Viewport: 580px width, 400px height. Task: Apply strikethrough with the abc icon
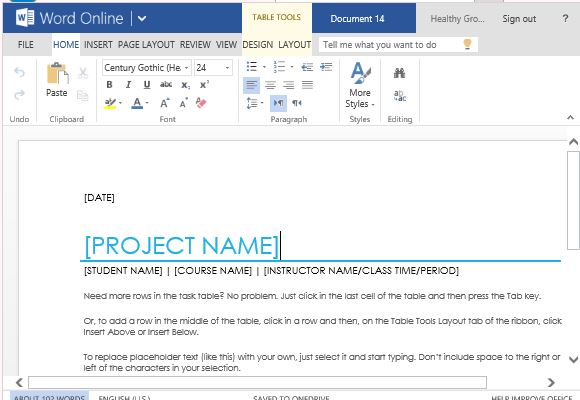pyautogui.click(x=166, y=85)
